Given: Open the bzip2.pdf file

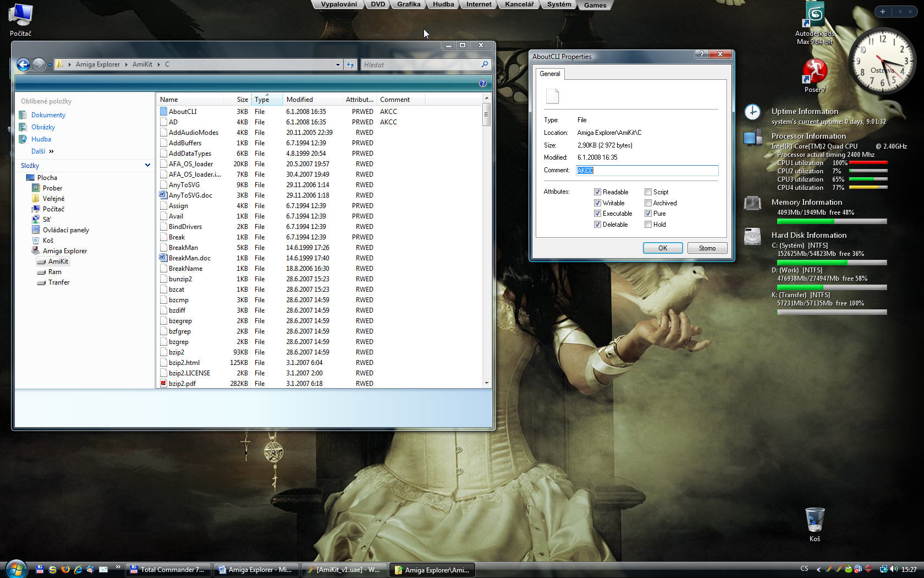Looking at the screenshot, I should pos(182,384).
